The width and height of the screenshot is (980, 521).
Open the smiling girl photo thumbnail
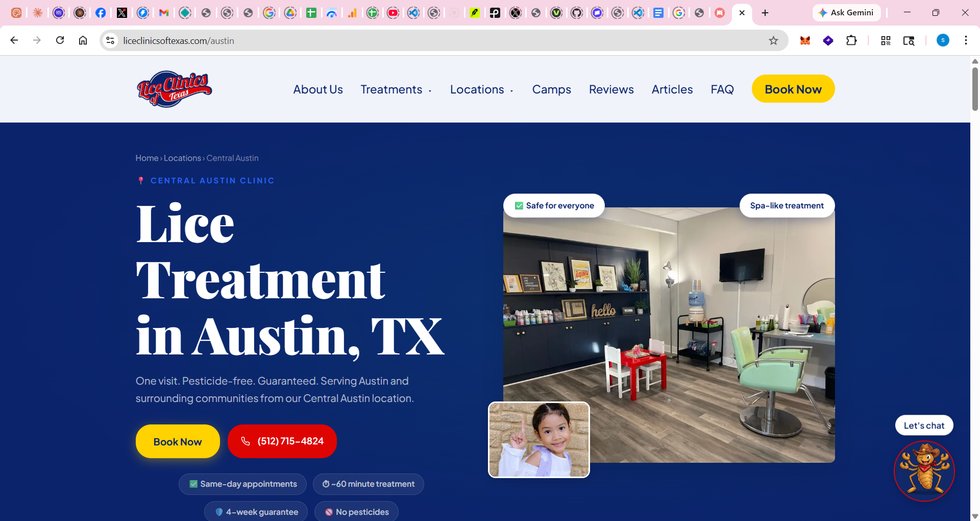539,440
